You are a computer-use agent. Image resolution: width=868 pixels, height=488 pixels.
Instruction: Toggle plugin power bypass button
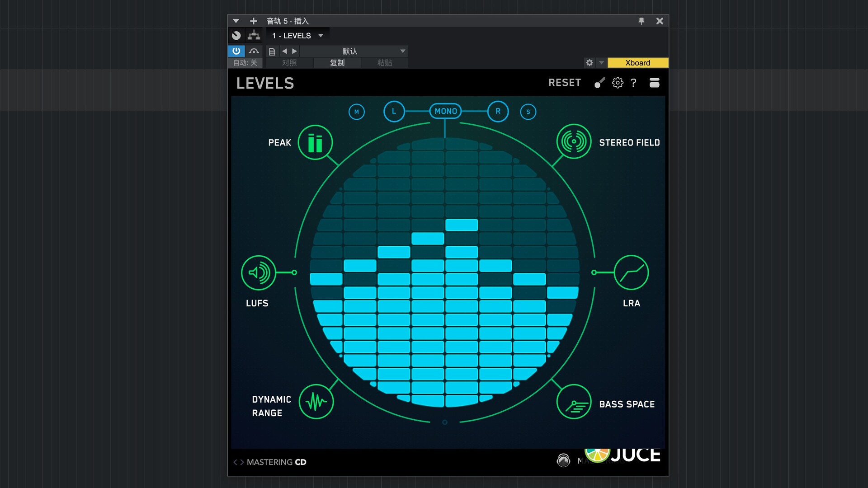236,51
